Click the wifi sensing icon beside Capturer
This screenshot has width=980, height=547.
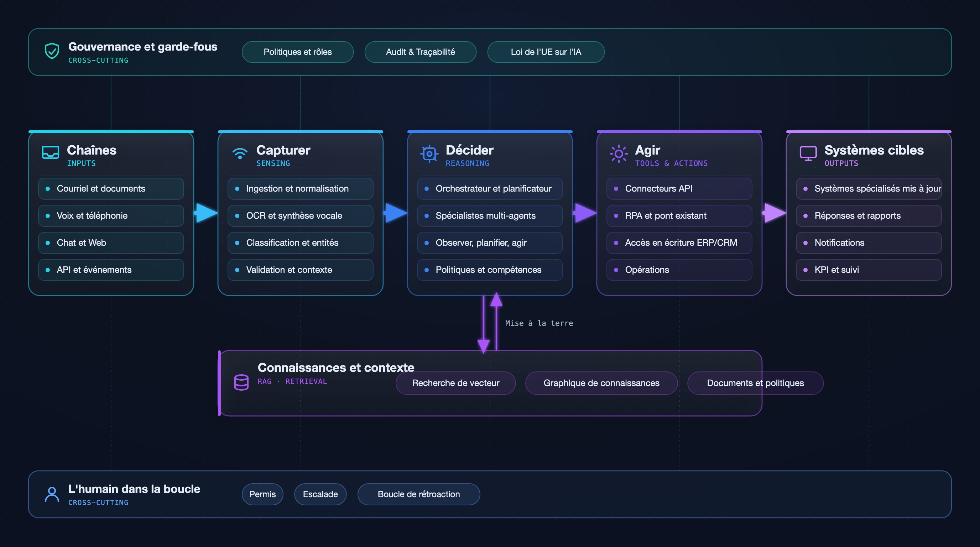(240, 153)
